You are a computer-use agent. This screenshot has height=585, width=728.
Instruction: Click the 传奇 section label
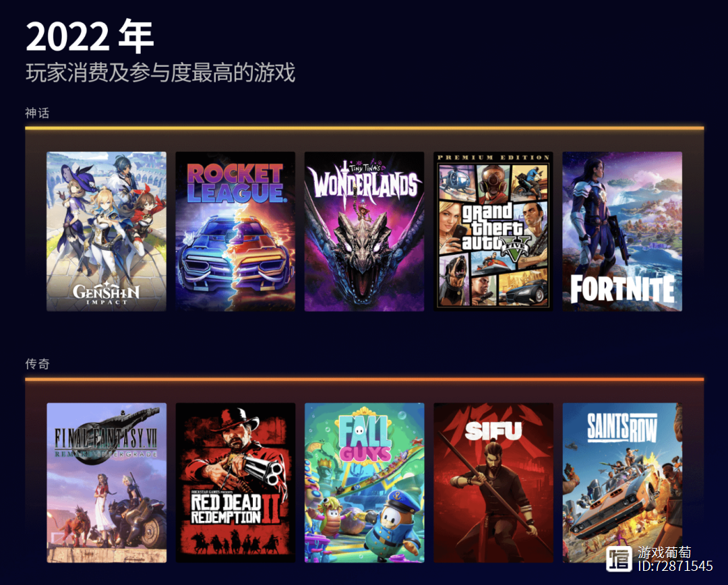coord(37,364)
